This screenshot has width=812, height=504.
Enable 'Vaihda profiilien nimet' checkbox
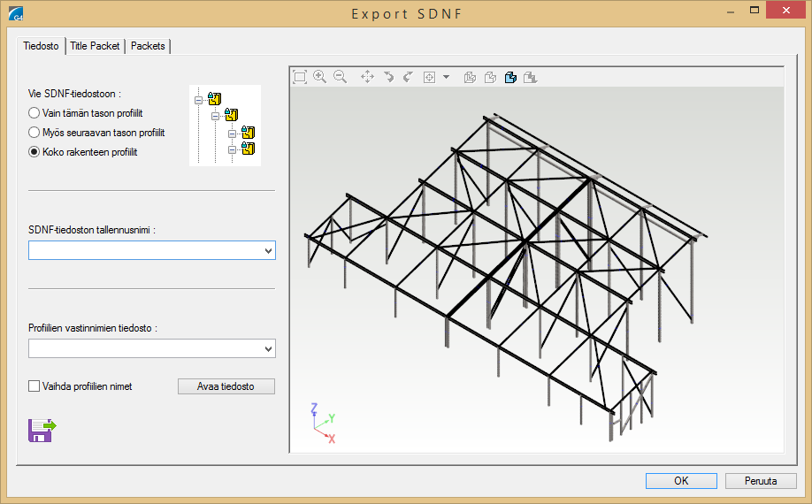click(x=34, y=386)
